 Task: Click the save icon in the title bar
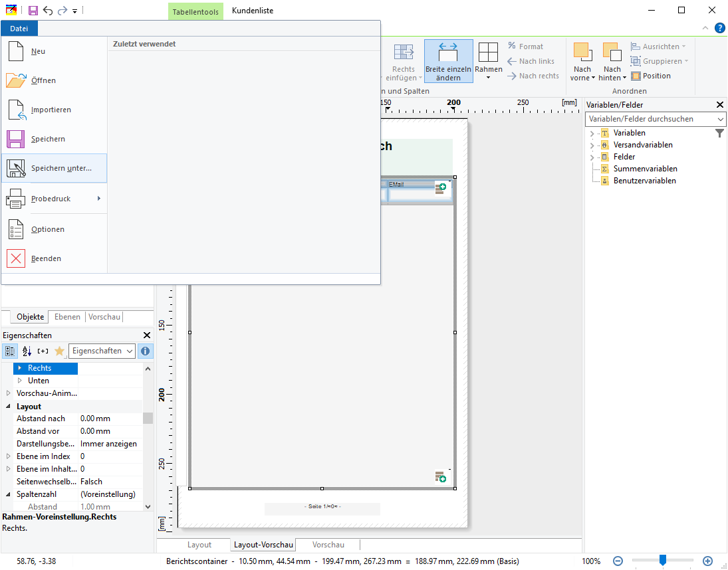click(33, 10)
